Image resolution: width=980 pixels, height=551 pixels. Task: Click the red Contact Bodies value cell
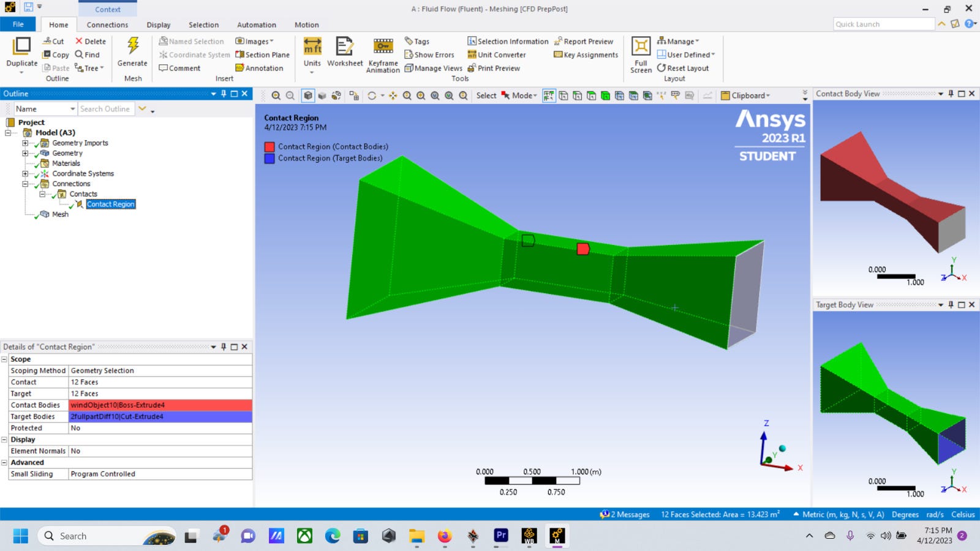click(x=160, y=405)
